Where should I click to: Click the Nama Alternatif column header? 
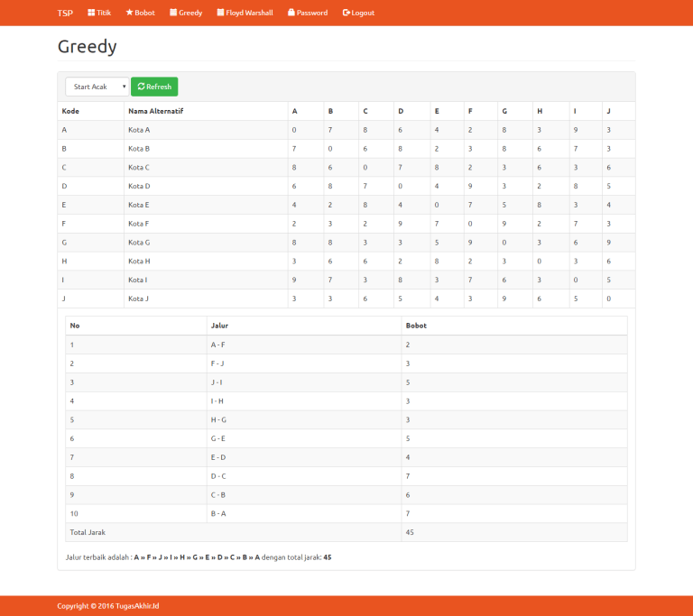point(156,111)
